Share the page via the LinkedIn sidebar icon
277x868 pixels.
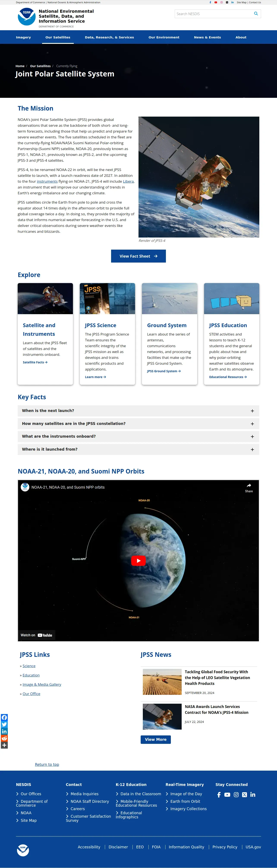coord(4,731)
